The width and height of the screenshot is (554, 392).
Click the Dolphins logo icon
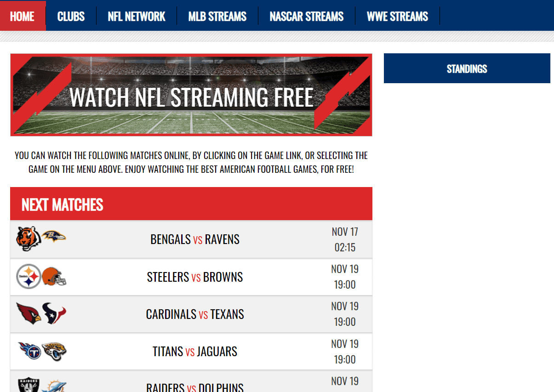(x=54, y=386)
